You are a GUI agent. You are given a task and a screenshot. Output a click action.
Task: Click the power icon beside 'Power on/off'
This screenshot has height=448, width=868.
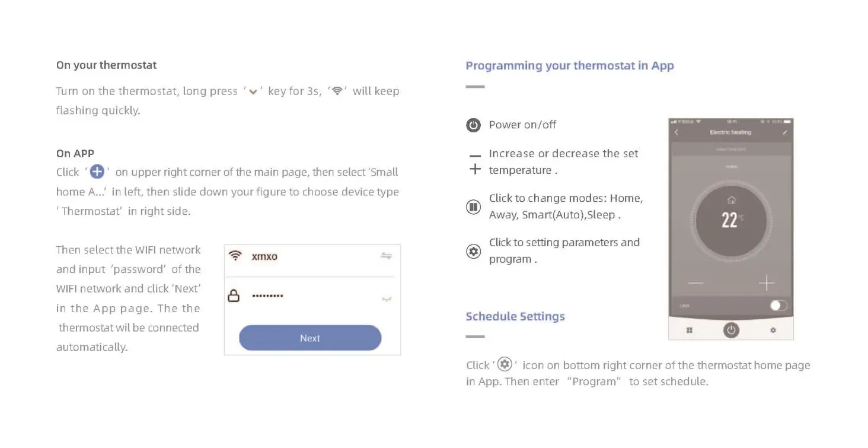(x=473, y=125)
